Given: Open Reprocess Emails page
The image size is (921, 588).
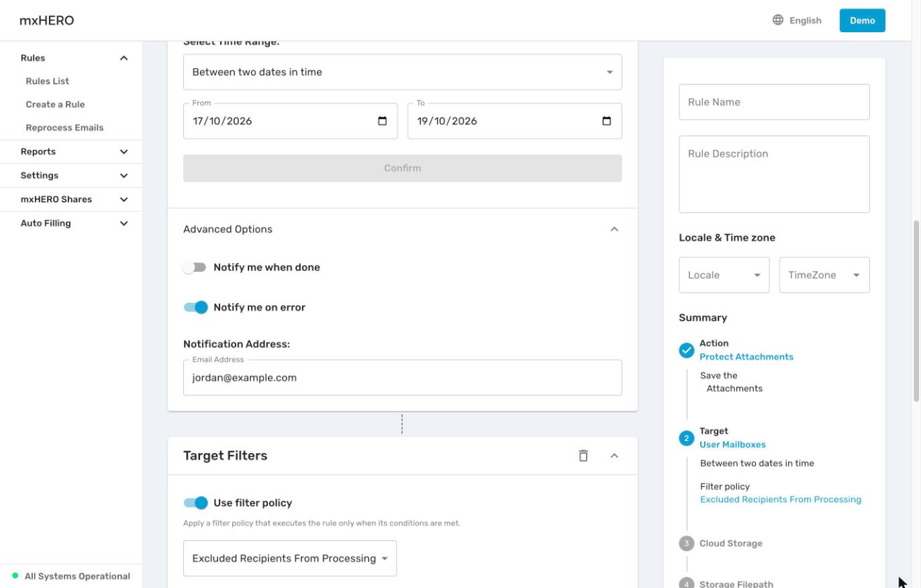Looking at the screenshot, I should tap(64, 128).
